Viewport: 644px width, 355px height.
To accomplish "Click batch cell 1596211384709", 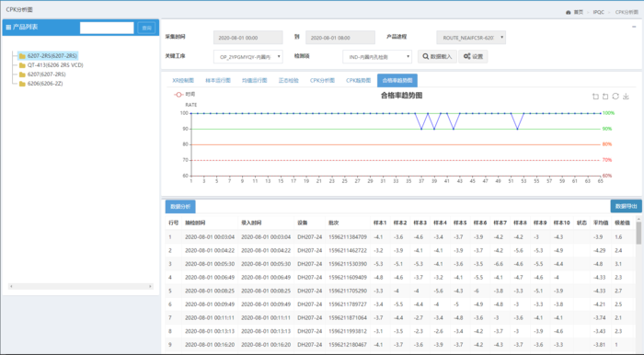I will [x=348, y=236].
